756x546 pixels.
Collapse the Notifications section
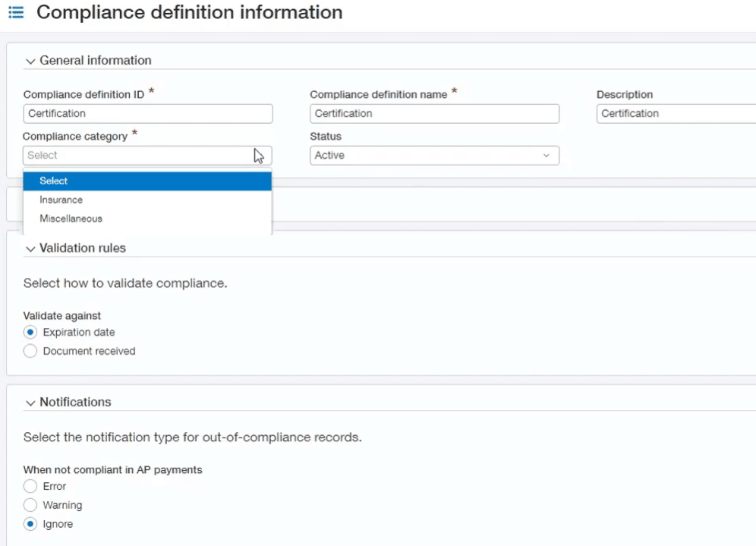[30, 402]
